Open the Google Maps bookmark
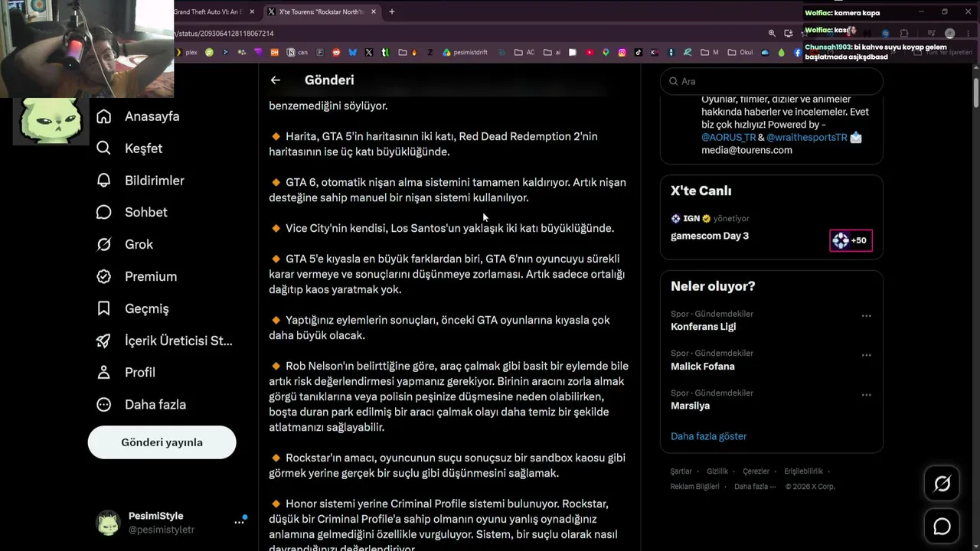Viewport: 980px width, 551px height. tap(606, 53)
